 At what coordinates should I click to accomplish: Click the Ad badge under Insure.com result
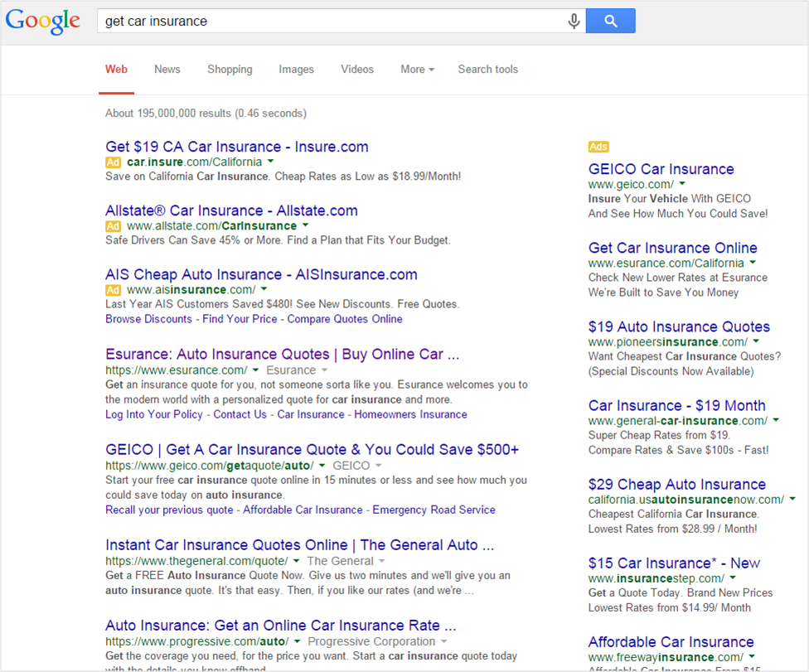pos(113,162)
